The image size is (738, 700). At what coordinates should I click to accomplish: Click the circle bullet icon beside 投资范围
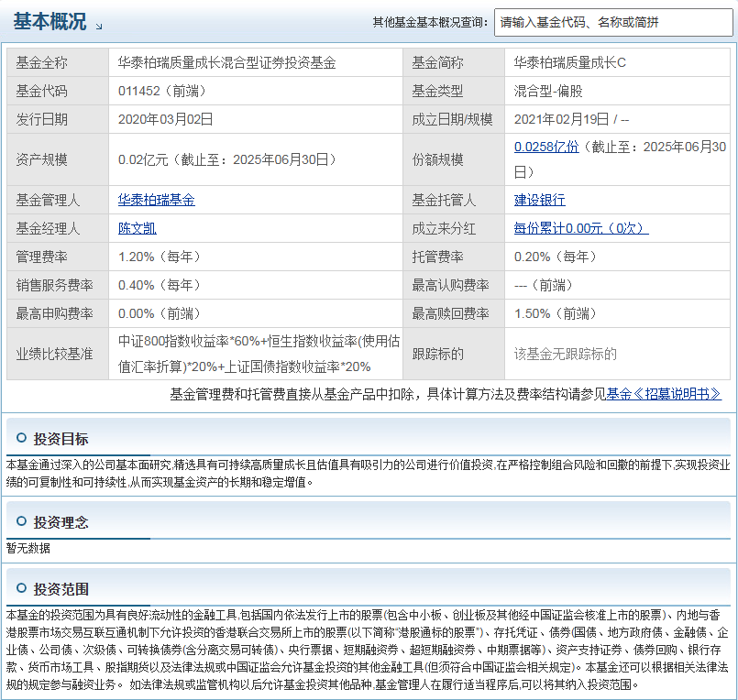point(21,588)
